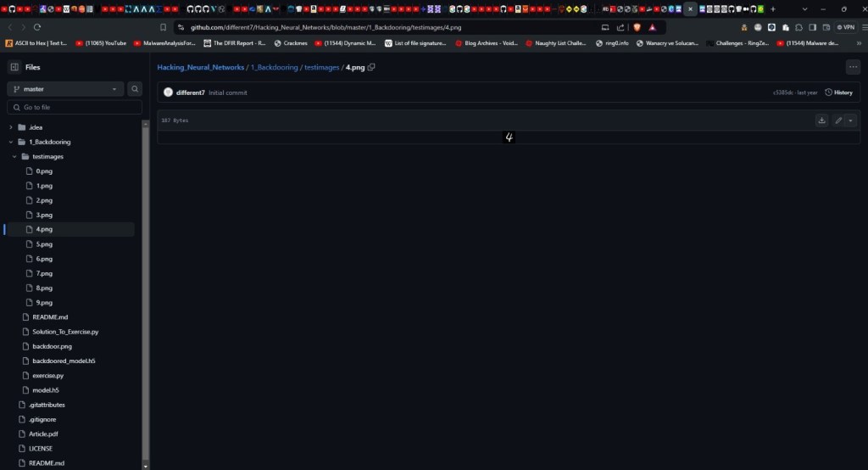Image resolution: width=868 pixels, height=470 pixels.
Task: Open the master branch dropdown
Action: click(x=66, y=89)
